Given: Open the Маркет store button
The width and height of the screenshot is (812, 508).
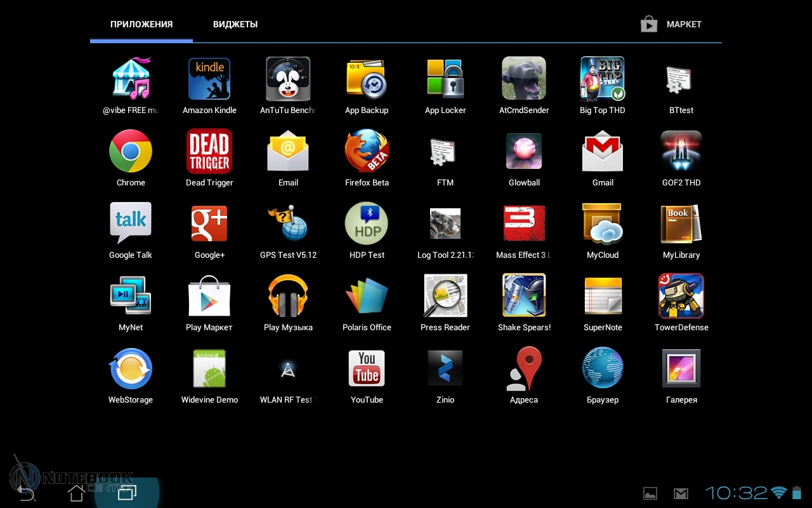Looking at the screenshot, I should click(x=671, y=24).
